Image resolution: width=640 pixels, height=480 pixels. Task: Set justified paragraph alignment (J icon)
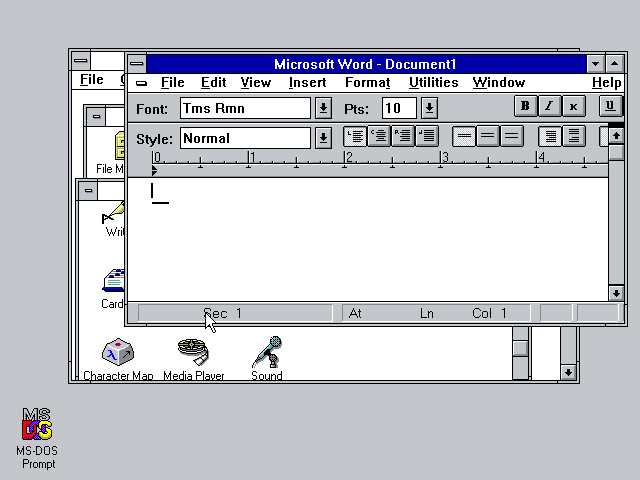427,136
